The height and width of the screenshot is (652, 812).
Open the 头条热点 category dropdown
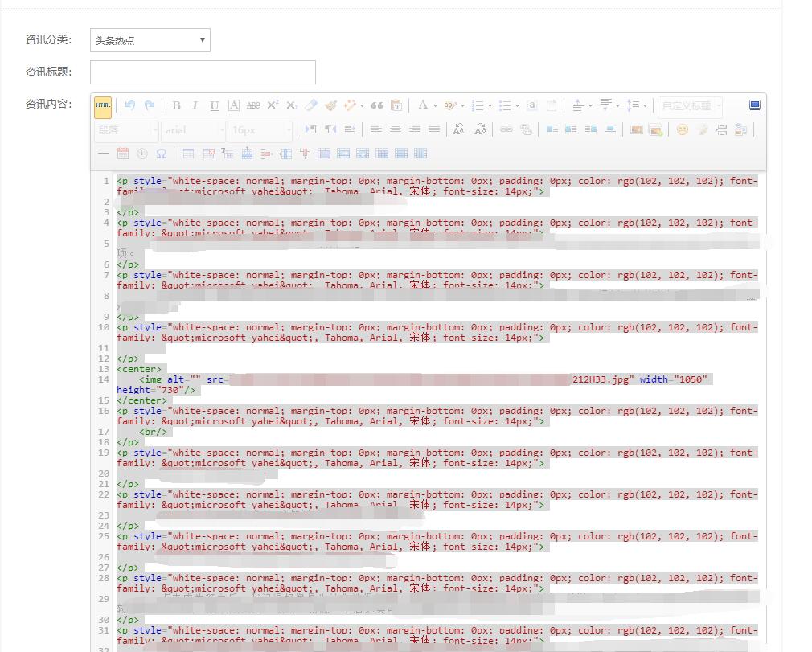pyautogui.click(x=150, y=40)
